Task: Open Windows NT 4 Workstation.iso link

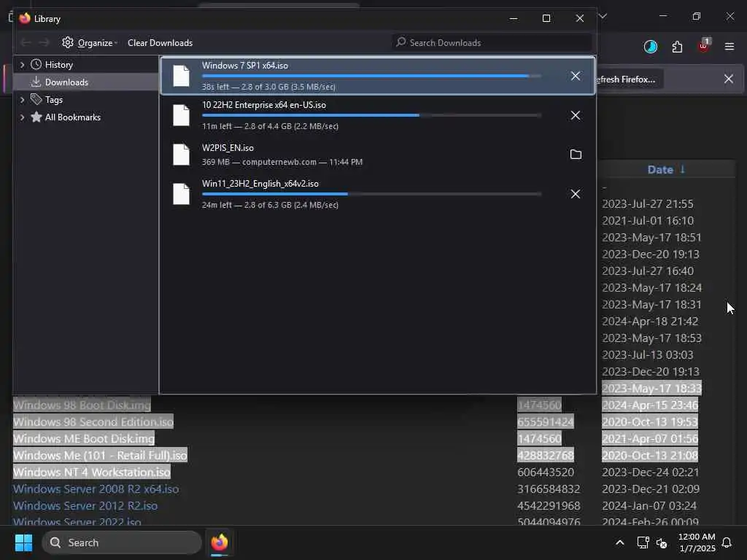Action: click(91, 472)
